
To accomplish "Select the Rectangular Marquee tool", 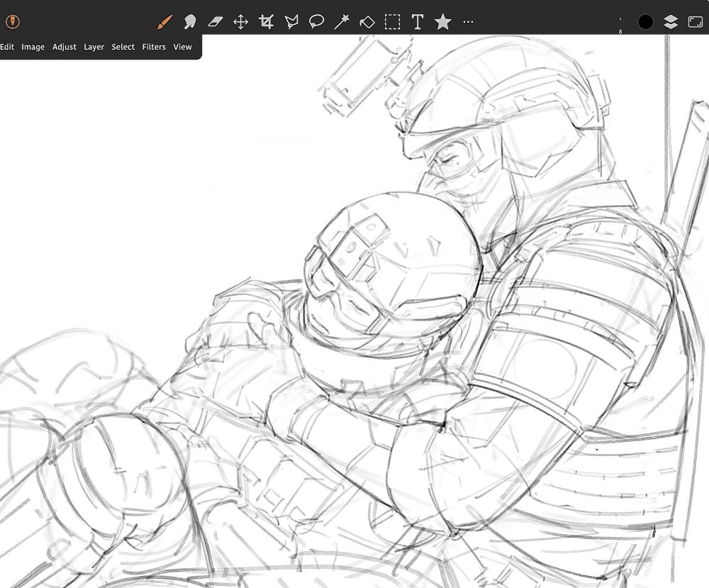I will pos(393,21).
